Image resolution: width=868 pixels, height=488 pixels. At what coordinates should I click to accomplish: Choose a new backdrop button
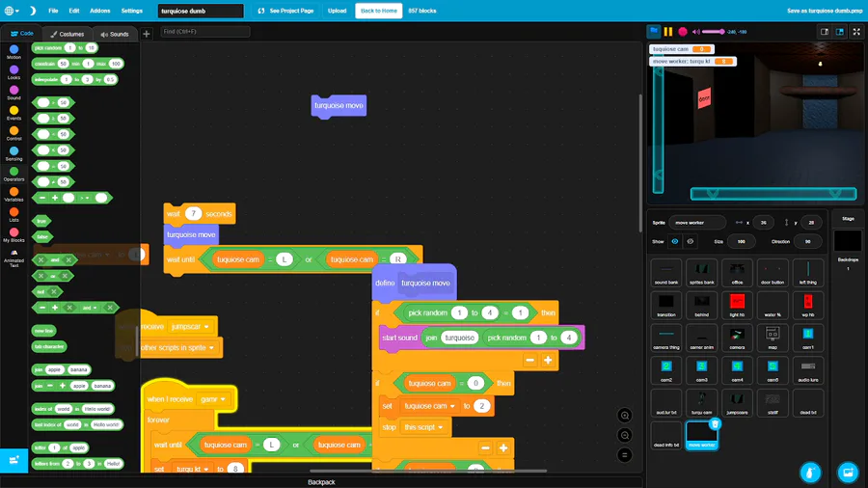point(848,472)
